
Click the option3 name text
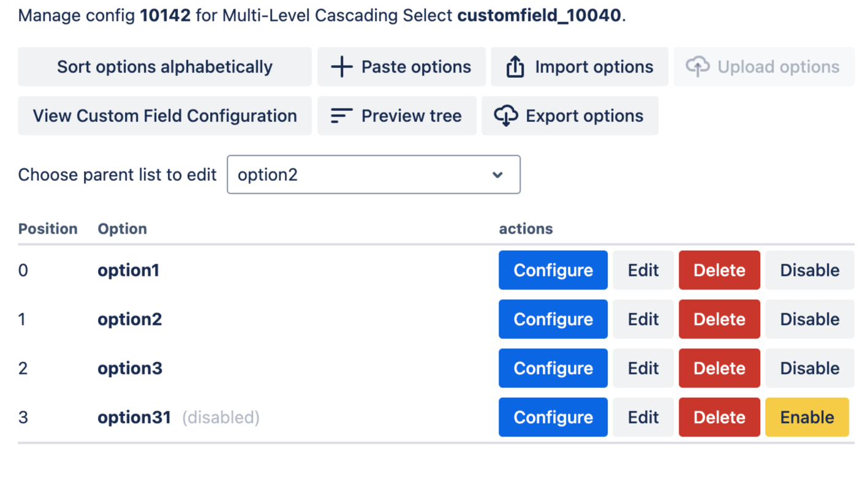[130, 368]
